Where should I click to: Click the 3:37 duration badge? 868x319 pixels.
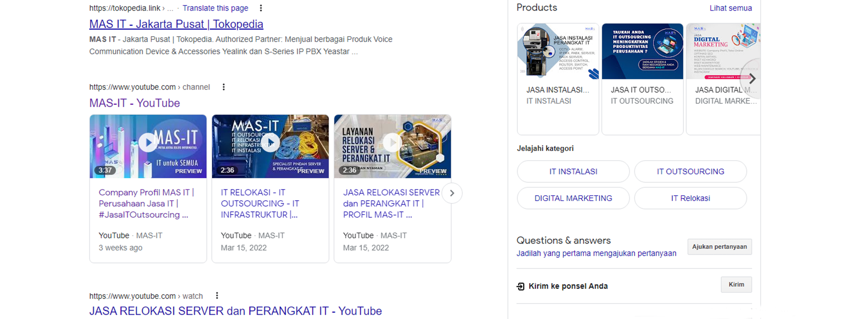(105, 170)
